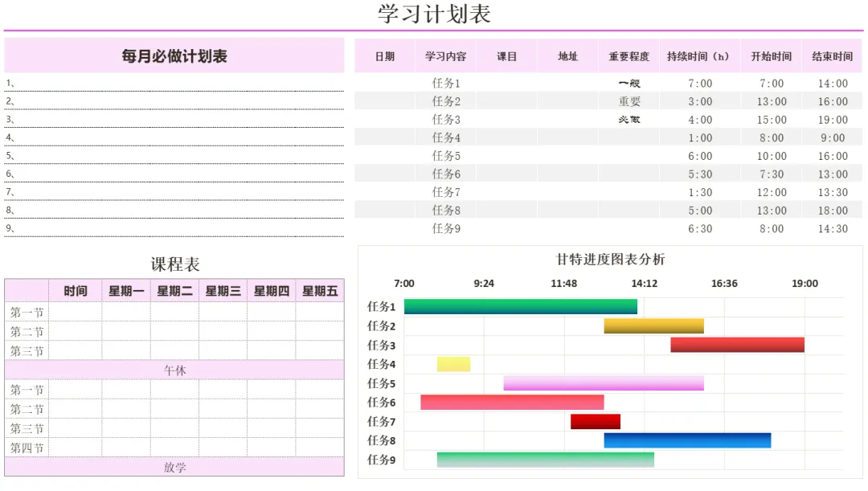Select the 16:36 axis label on chart
868x491 pixels.
pyautogui.click(x=724, y=284)
